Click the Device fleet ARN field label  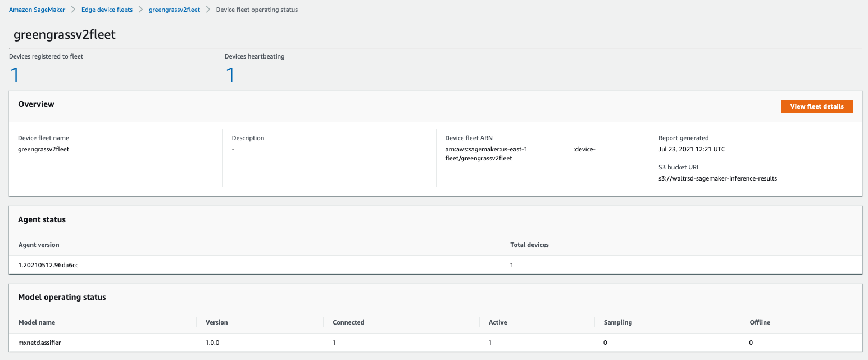(469, 138)
